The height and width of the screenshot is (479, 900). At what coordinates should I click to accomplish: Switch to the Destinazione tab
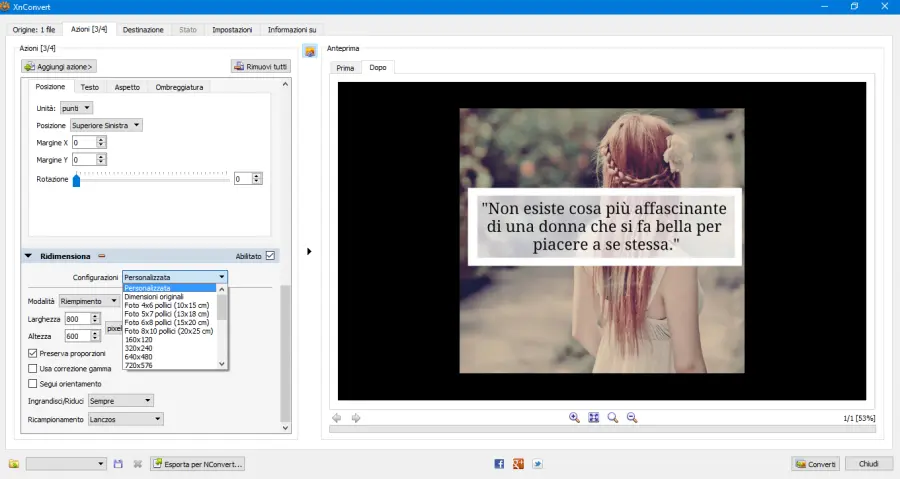(143, 30)
